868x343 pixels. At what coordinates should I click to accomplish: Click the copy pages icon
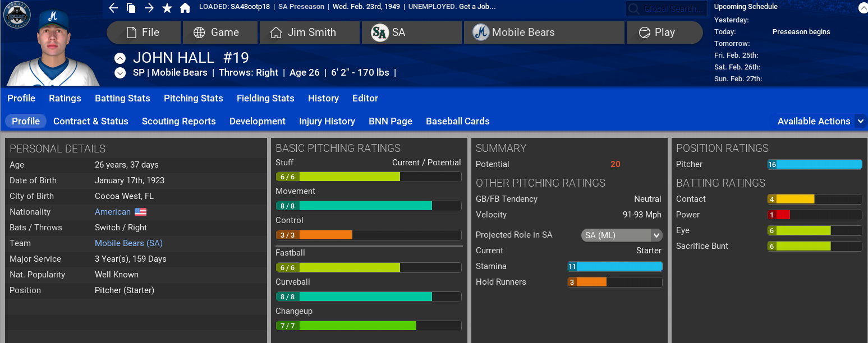tap(131, 8)
